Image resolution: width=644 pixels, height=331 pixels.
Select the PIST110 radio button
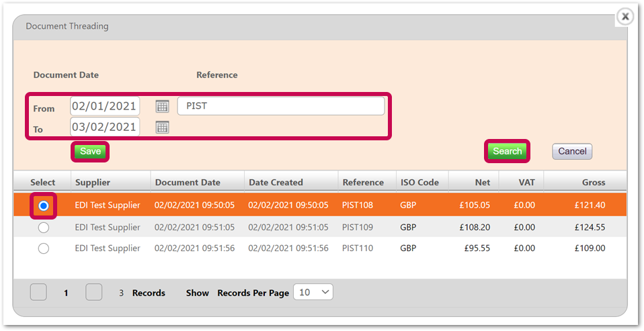44,248
